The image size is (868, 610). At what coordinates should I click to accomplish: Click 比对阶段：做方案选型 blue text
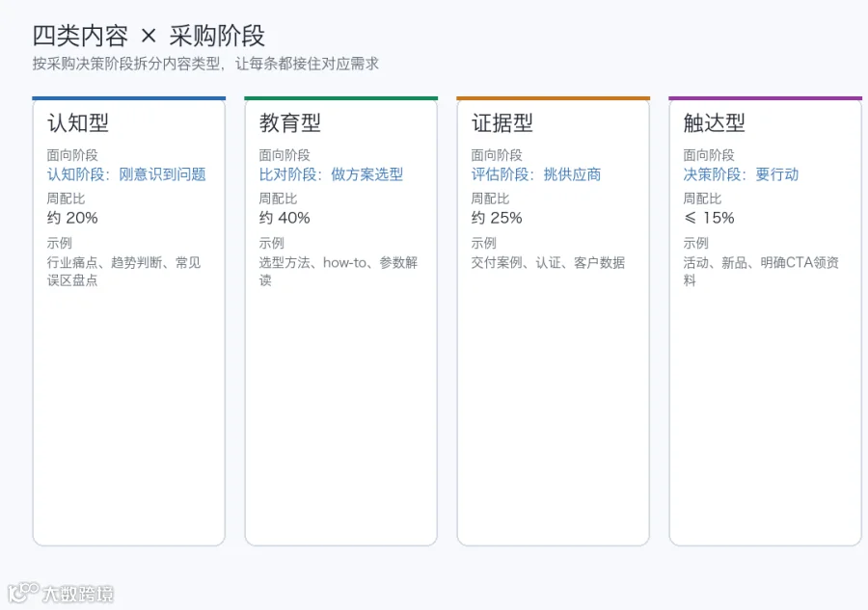tap(331, 174)
